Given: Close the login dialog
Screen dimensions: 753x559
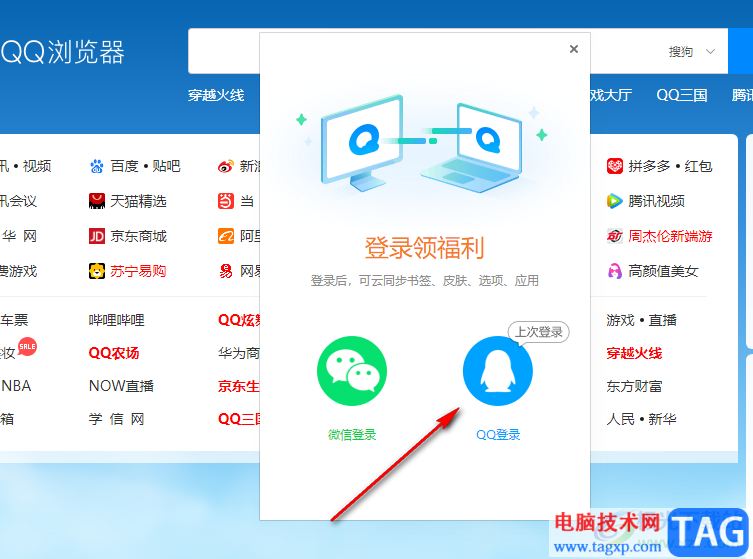Looking at the screenshot, I should point(573,49).
